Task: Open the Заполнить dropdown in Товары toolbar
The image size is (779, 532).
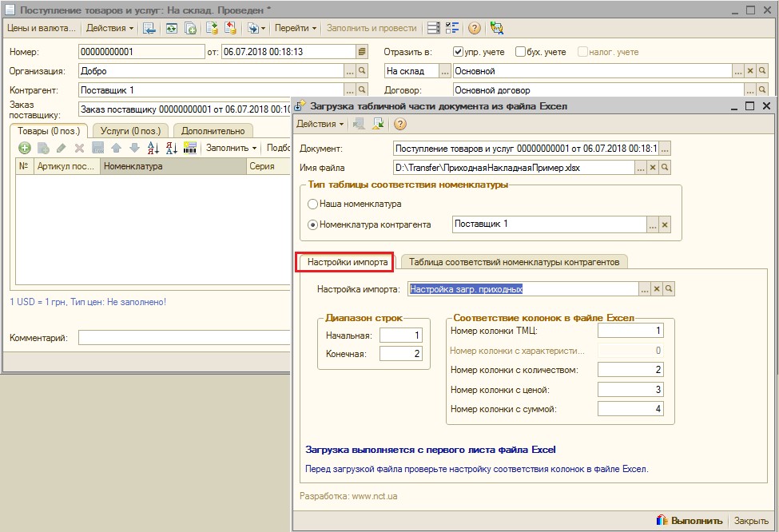Action: pos(232,148)
